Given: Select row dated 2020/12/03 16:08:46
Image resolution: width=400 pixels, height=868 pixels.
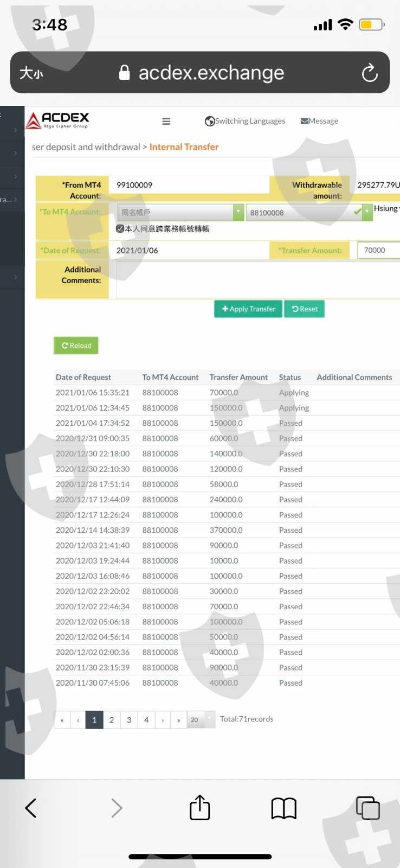Looking at the screenshot, I should (227, 576).
